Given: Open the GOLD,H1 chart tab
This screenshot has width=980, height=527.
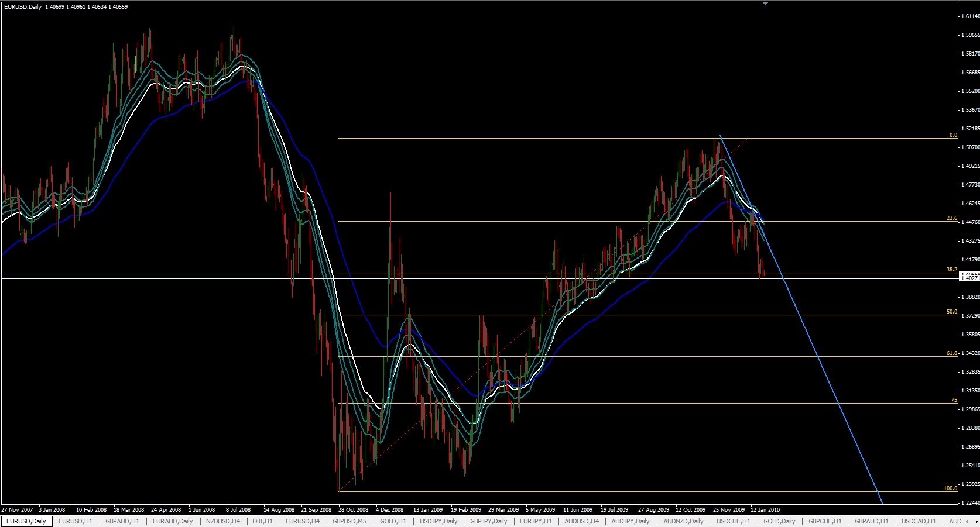Looking at the screenshot, I should (393, 521).
